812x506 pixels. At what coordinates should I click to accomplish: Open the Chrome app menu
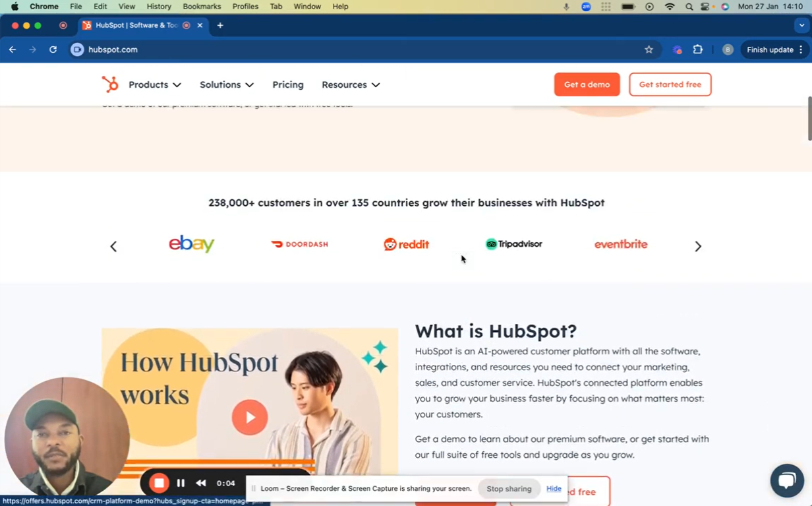coord(44,7)
